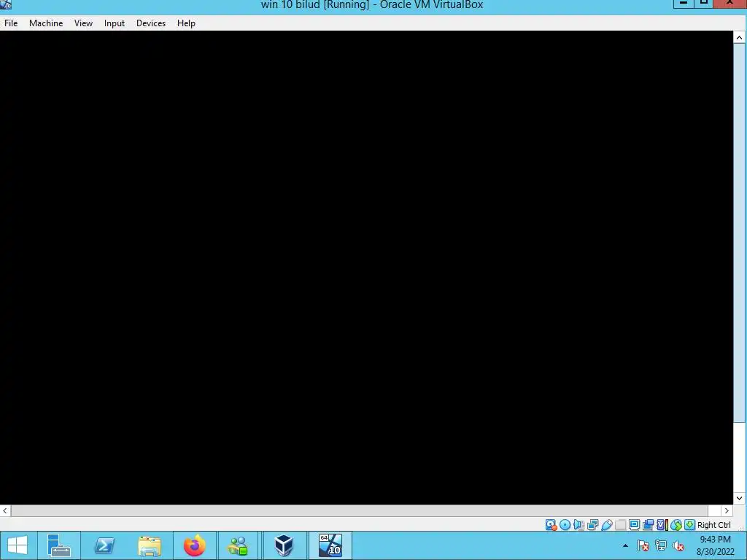Click the horizontal scrollbar right arrow
This screenshot has height=560, width=747.
(x=727, y=510)
